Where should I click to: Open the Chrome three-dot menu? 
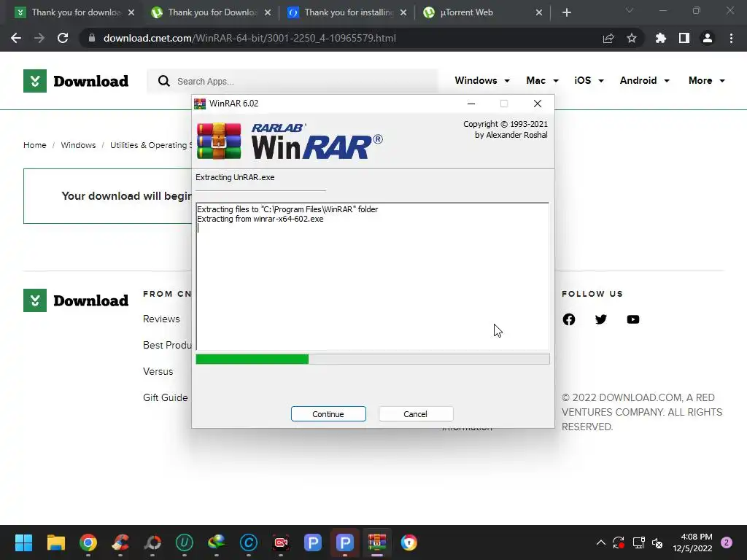pyautogui.click(x=731, y=38)
